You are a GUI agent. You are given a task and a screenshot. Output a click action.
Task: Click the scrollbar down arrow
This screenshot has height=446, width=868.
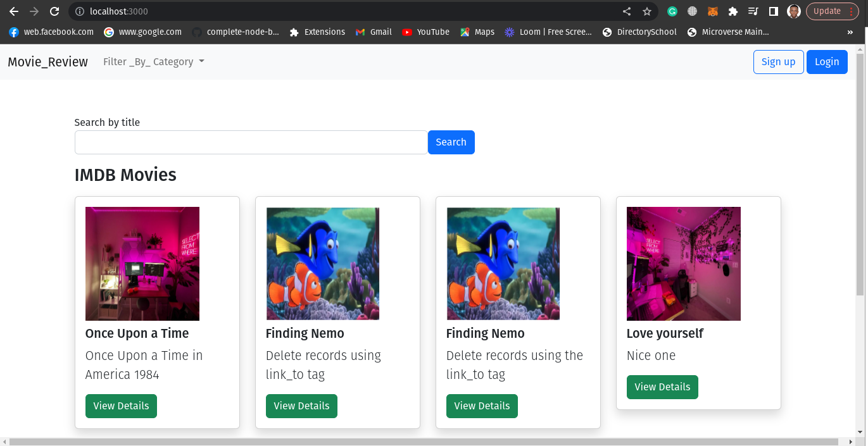860,432
